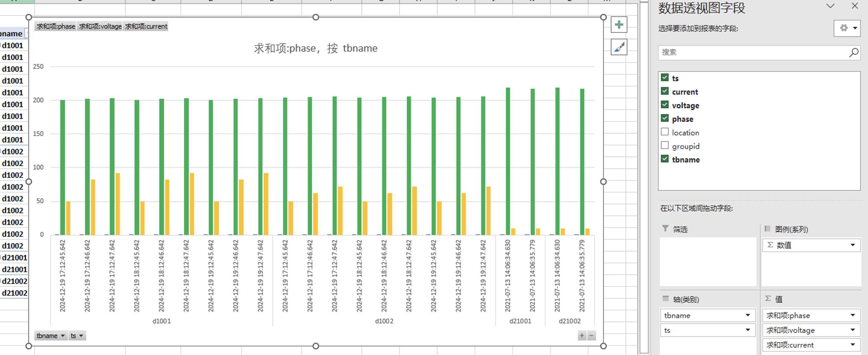
Task: Check the groupid field
Action: [x=665, y=145]
